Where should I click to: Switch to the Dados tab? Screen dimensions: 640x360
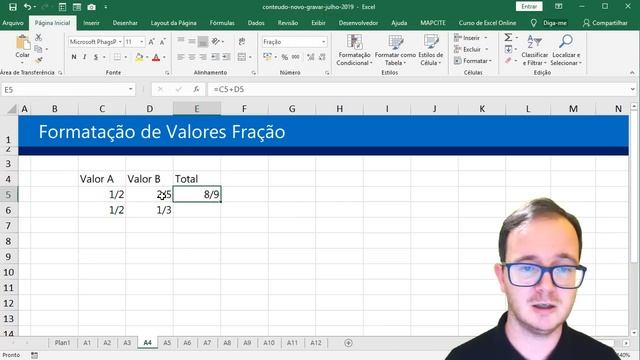tap(256, 23)
